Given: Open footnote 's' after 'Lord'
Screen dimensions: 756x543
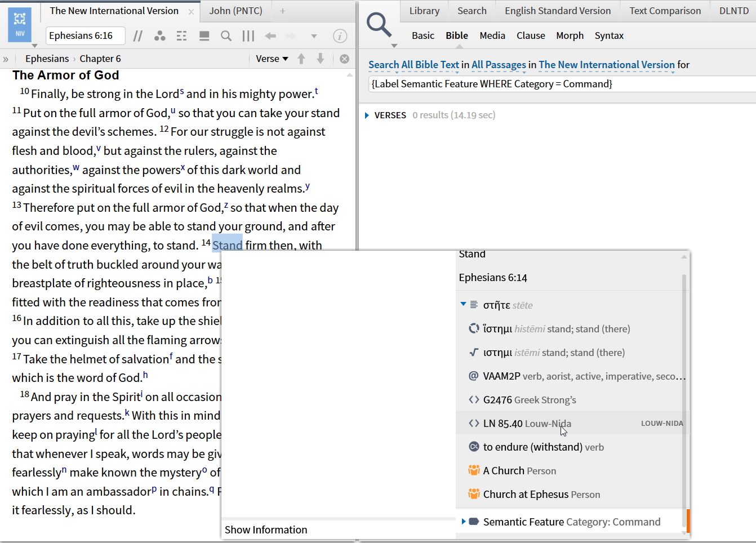Looking at the screenshot, I should tap(182, 91).
